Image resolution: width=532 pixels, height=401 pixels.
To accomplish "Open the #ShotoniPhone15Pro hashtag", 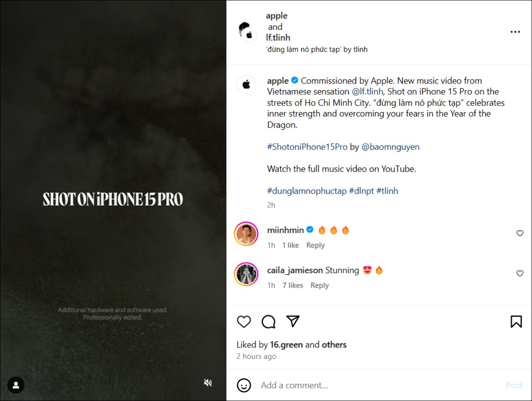I will pyautogui.click(x=307, y=147).
